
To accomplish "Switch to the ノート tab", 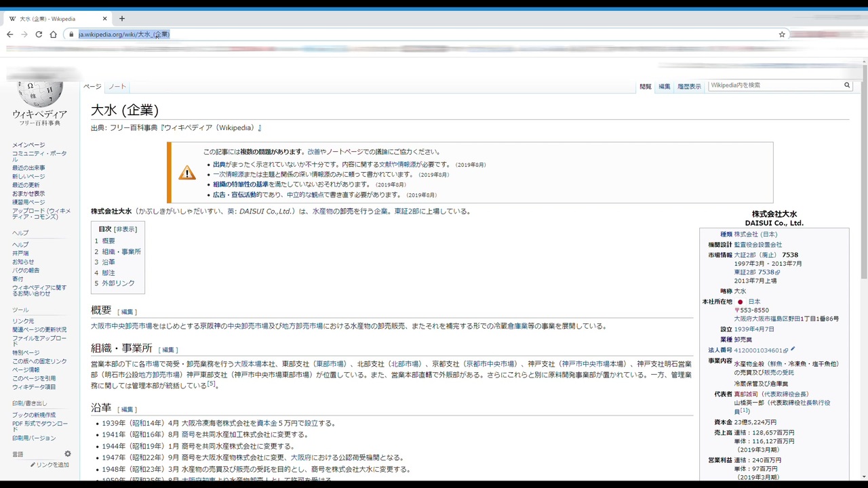I will [x=117, y=87].
